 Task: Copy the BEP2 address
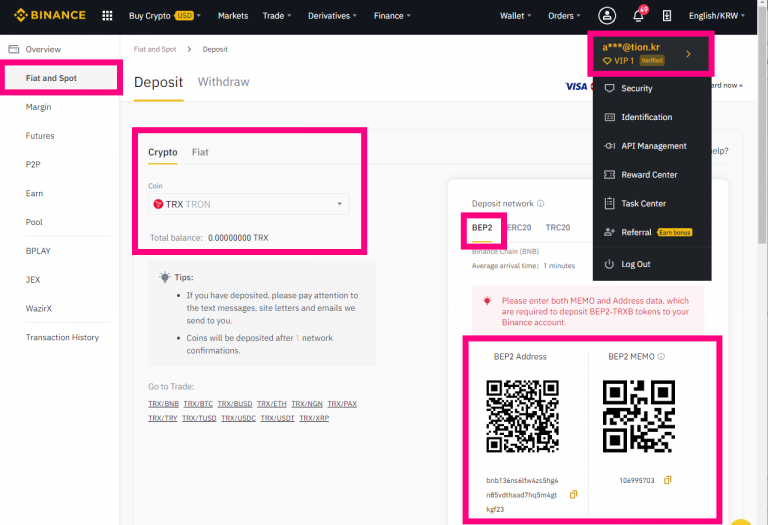click(x=573, y=495)
